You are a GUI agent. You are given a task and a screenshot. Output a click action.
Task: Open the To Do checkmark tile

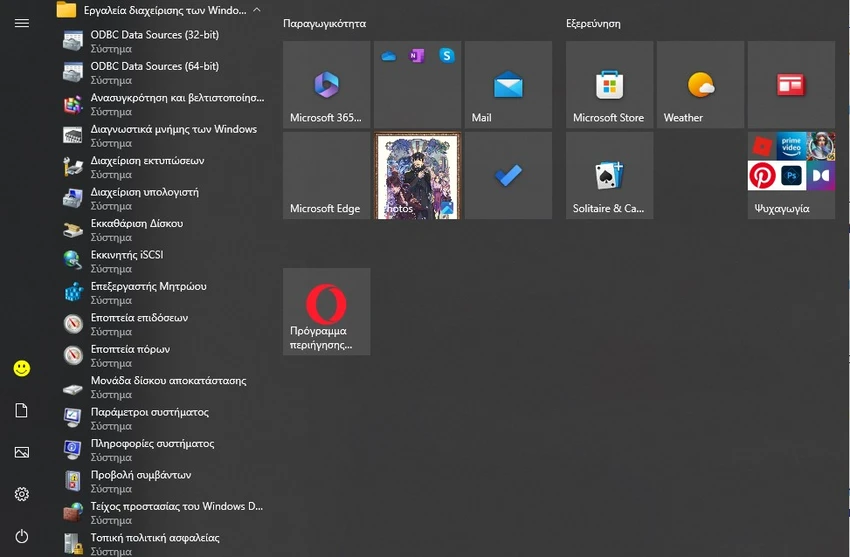508,176
